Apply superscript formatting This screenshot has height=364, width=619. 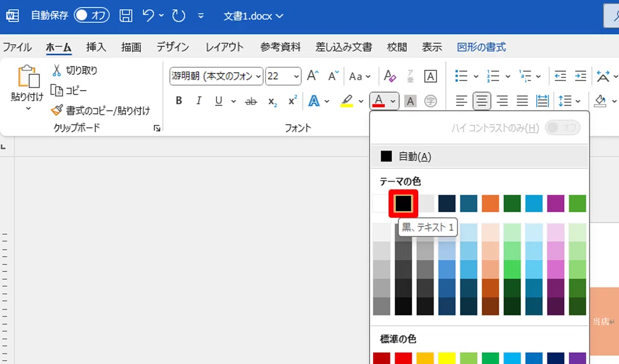tap(293, 101)
